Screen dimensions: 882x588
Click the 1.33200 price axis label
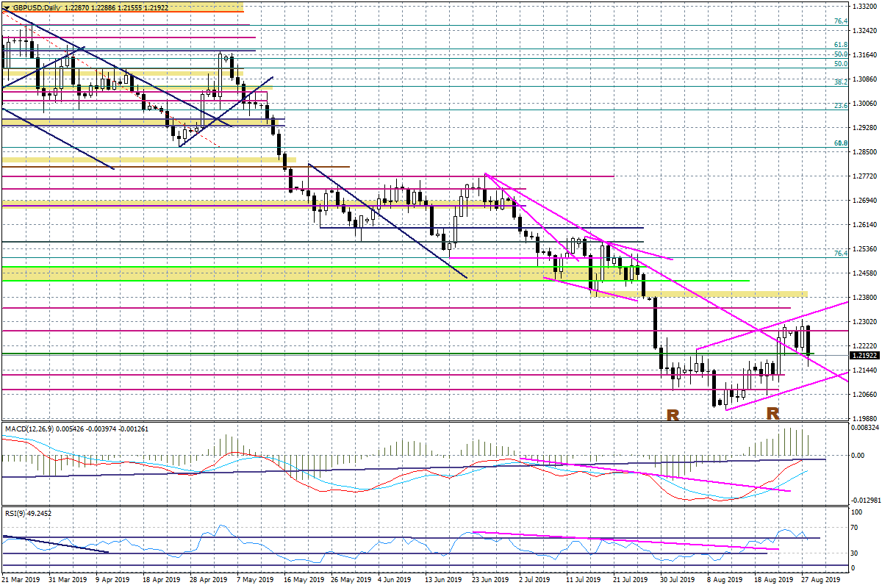864,6
